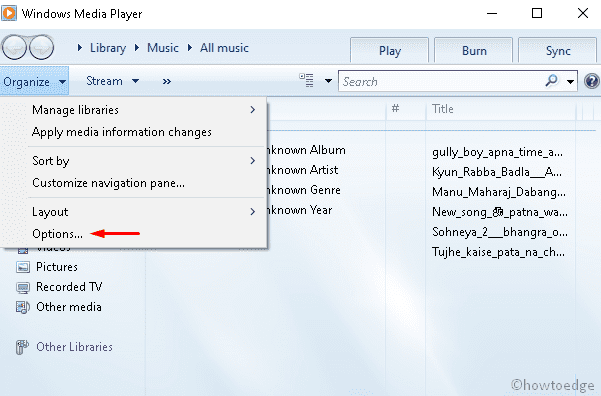The width and height of the screenshot is (601, 396).
Task: Open the Stream dropdown menu
Action: [112, 81]
